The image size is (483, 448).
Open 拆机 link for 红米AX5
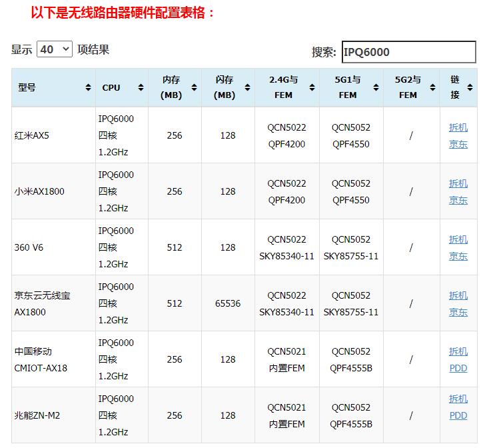[458, 127]
